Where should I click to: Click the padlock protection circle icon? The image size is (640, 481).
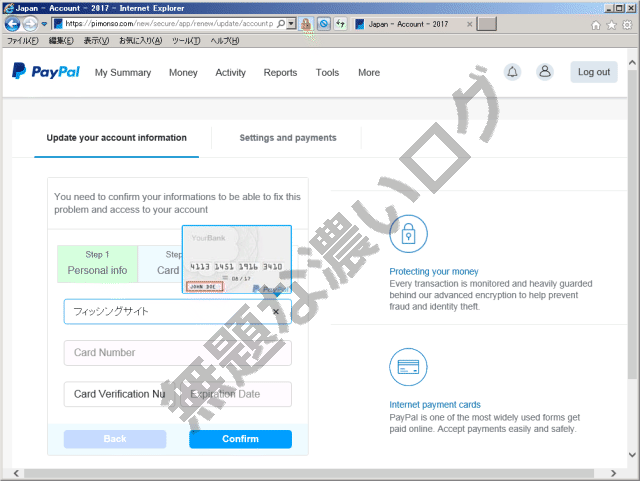(x=408, y=234)
